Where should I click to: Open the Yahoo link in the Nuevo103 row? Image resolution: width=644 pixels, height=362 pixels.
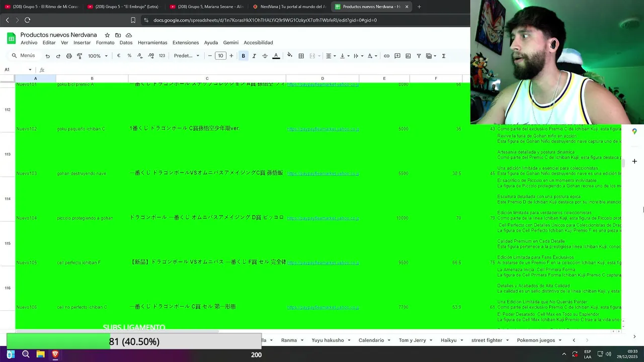tap(323, 173)
